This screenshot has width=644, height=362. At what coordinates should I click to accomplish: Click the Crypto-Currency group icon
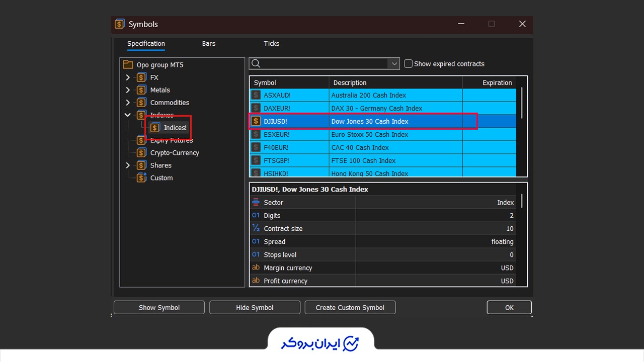(142, 153)
